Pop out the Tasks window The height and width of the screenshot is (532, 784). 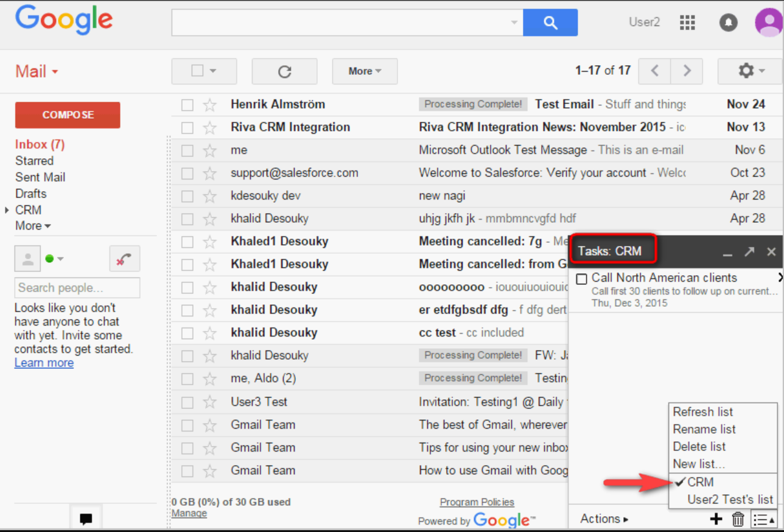[x=749, y=251]
